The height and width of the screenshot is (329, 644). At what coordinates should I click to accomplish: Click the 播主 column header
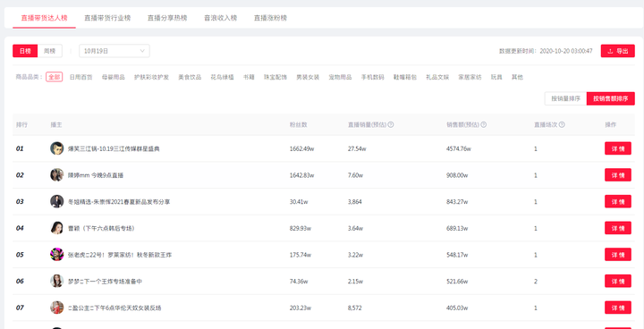coord(56,125)
